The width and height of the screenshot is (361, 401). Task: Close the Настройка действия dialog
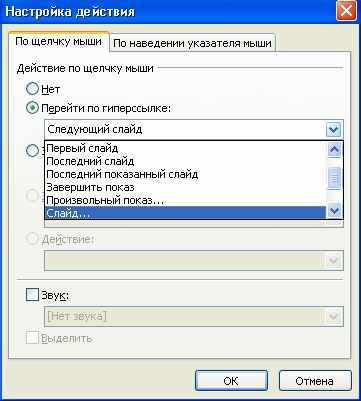346,12
